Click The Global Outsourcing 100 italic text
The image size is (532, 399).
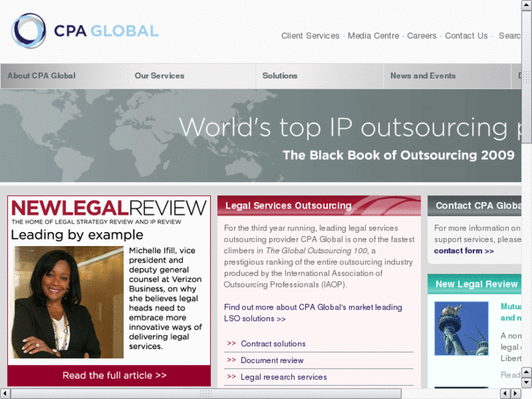pos(316,250)
